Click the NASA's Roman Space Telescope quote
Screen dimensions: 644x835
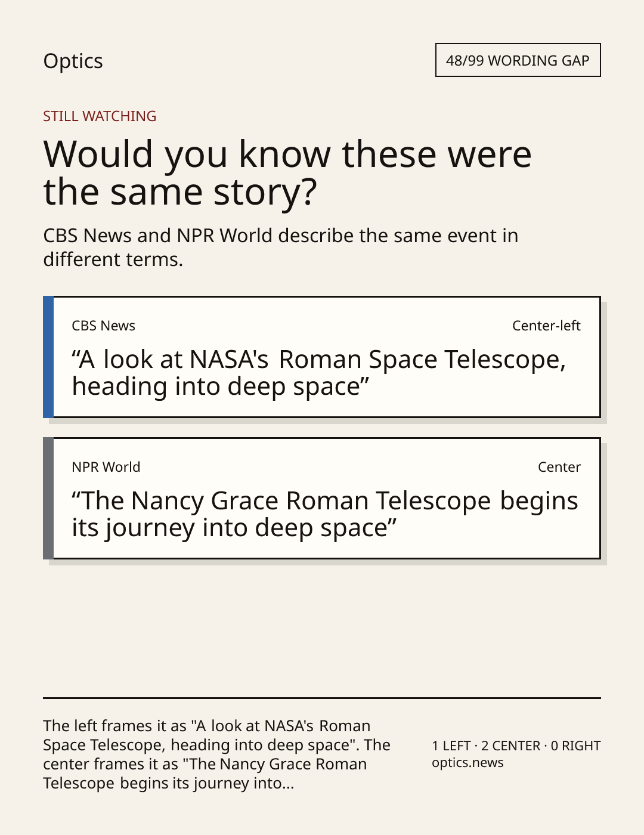318,373
